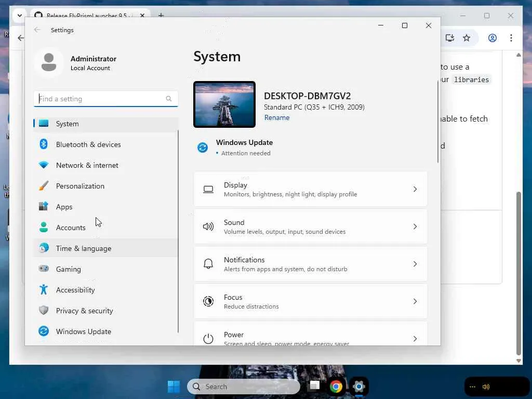Click the Administrator profile avatar
532x399 pixels.
pos(49,63)
